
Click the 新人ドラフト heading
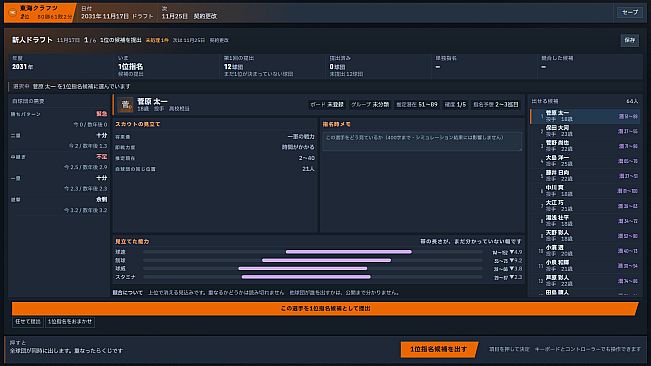click(32, 40)
